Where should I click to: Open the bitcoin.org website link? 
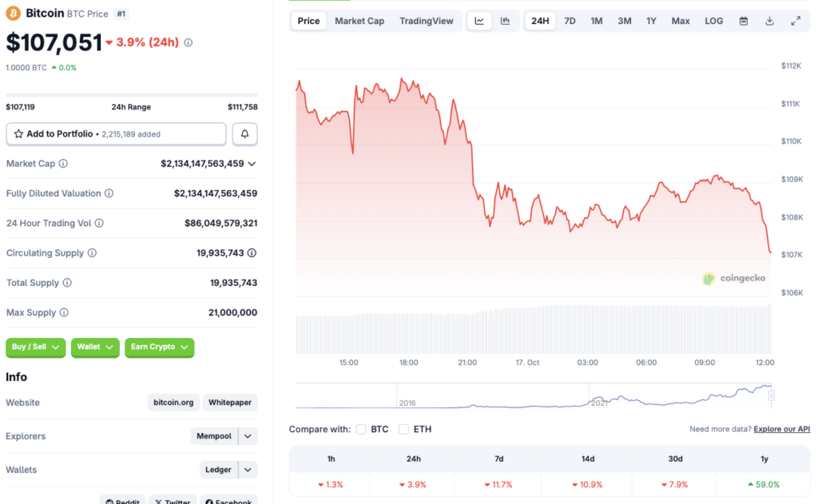(173, 403)
